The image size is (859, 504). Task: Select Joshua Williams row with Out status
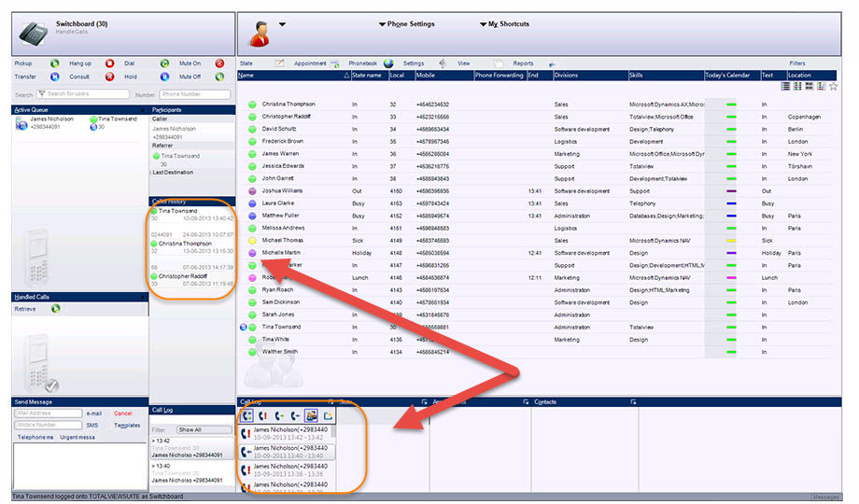point(535,191)
